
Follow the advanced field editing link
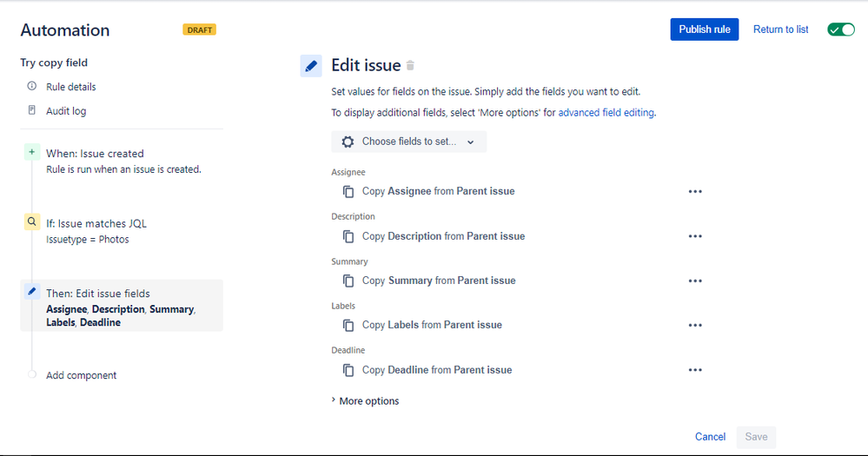pos(606,113)
